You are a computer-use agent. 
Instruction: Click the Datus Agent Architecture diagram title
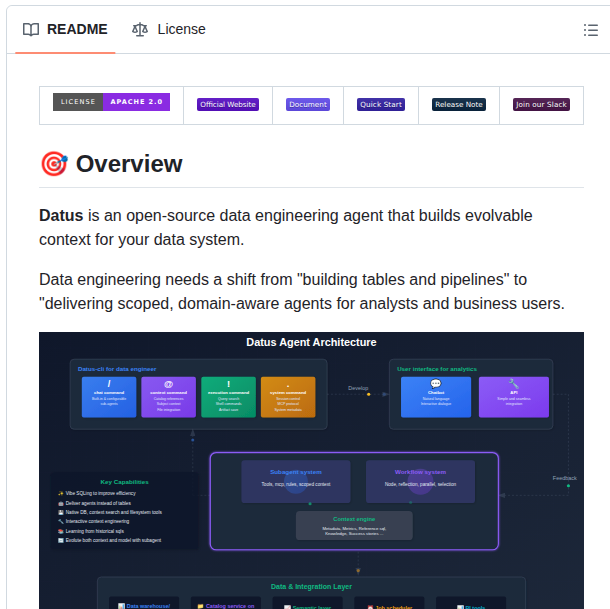(311, 342)
